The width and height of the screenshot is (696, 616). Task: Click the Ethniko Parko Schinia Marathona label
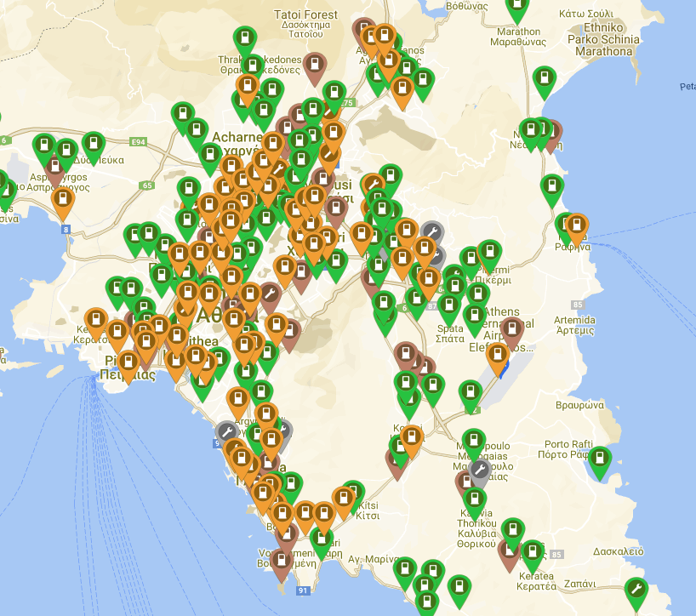click(x=603, y=39)
